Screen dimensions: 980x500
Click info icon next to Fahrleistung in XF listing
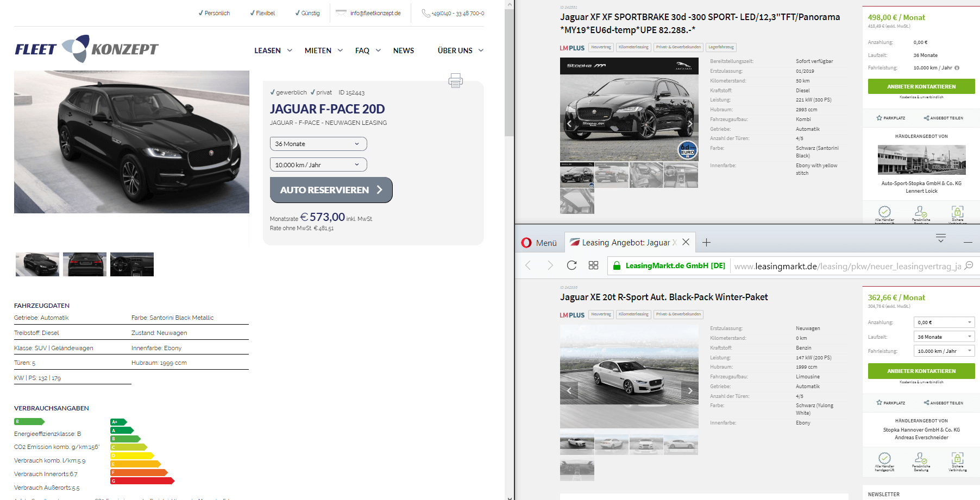pyautogui.click(x=957, y=68)
